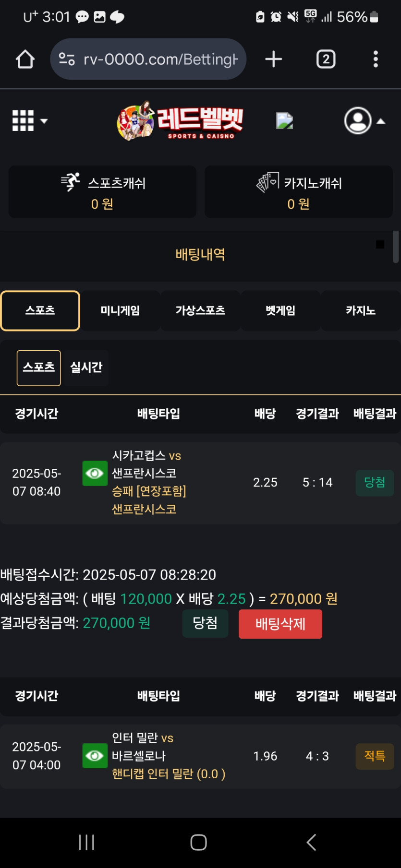Tap site settings icon in address bar
The image size is (401, 868).
[x=67, y=59]
